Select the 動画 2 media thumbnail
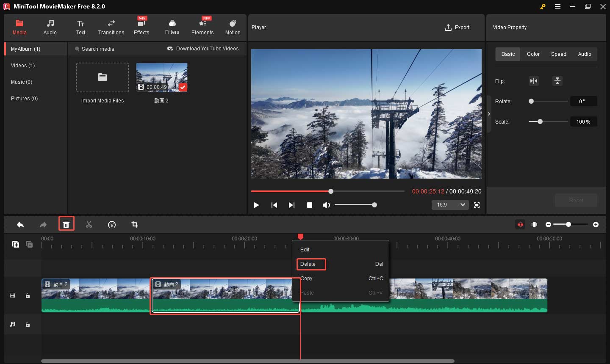610x364 pixels. tap(162, 77)
